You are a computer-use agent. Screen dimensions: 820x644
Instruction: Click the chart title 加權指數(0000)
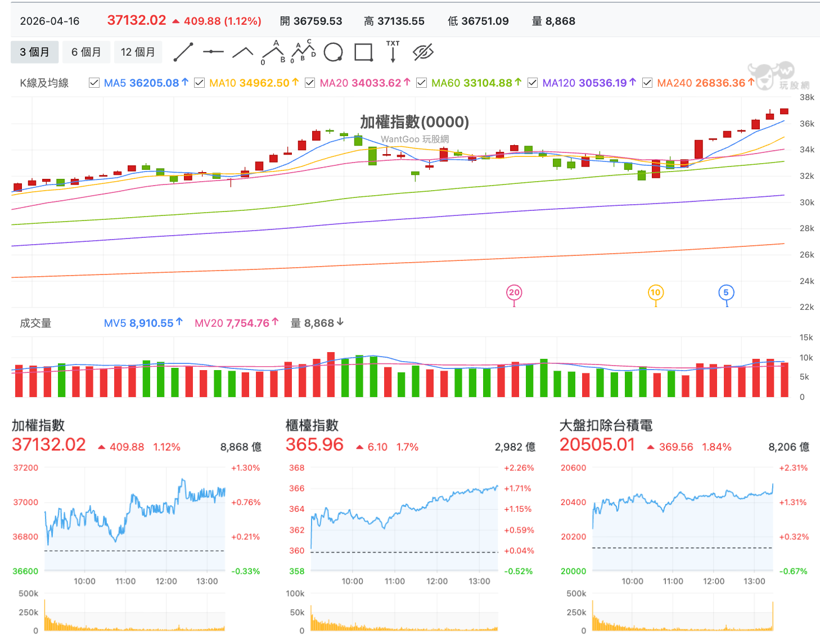coord(414,122)
